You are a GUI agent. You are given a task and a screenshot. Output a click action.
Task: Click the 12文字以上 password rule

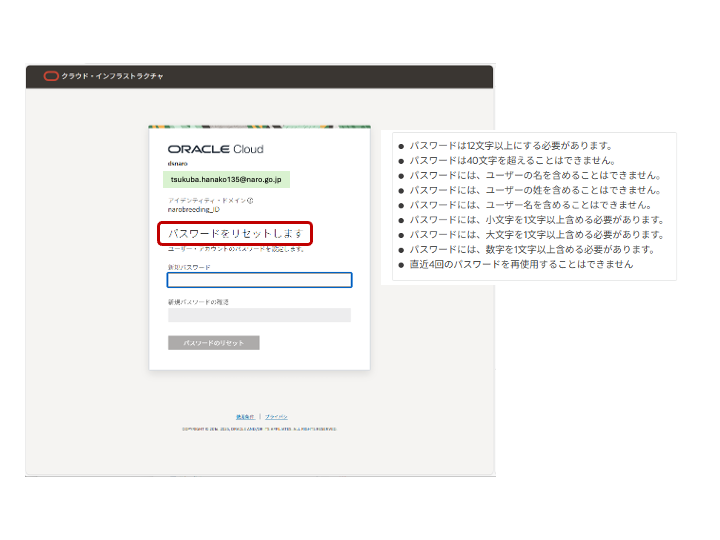click(511, 146)
